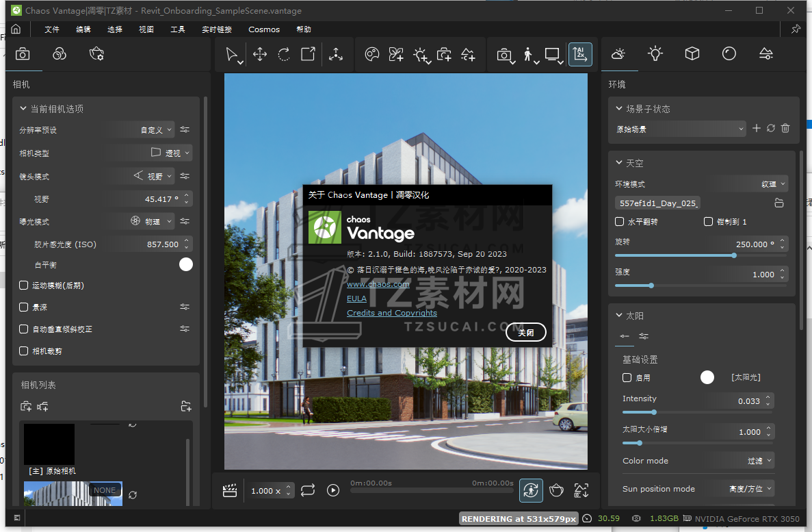Toggle the loop playback icon
Screen dimensions: 812x532
[x=308, y=490]
